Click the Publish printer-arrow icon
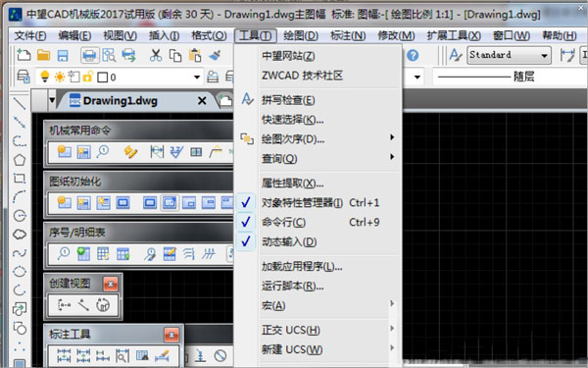Screen dimensions: 588x368 [x=128, y=55]
